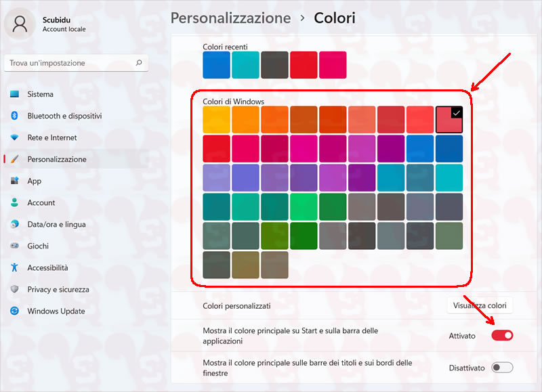This screenshot has height=392, width=542.
Task: Pick the teal recent color
Action: (245, 65)
